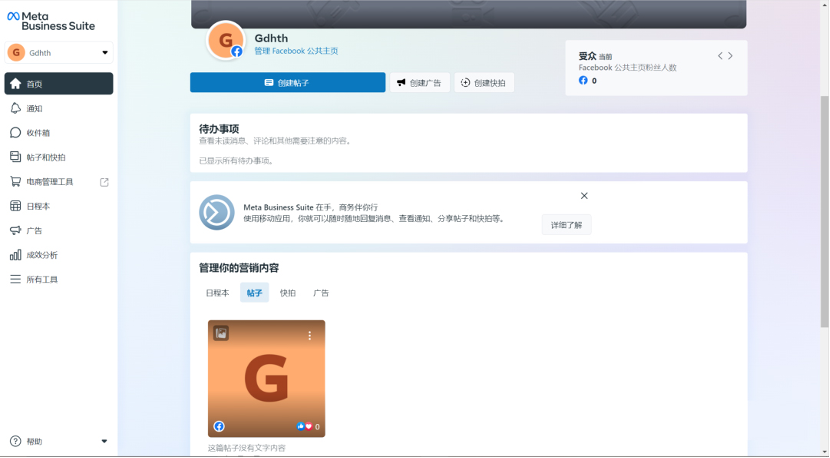Expand the Gdhth account dropdown
Image resolution: width=830 pixels, height=458 pixels.
(x=105, y=53)
